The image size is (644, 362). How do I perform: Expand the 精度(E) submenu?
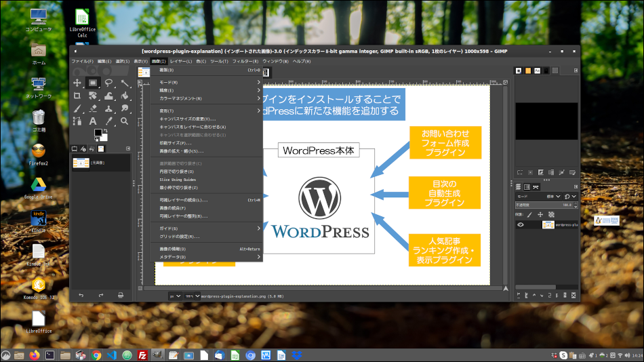pyautogui.click(x=207, y=90)
